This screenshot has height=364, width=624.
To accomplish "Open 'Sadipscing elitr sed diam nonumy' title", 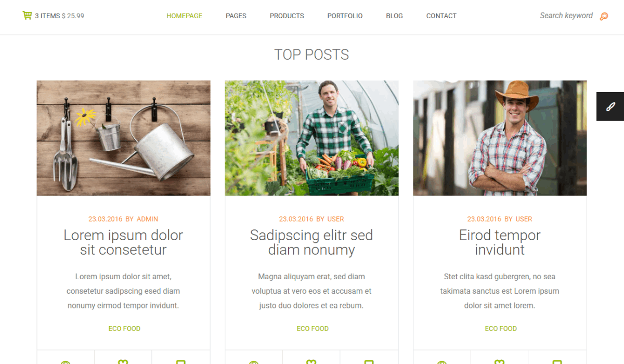I will tap(311, 242).
